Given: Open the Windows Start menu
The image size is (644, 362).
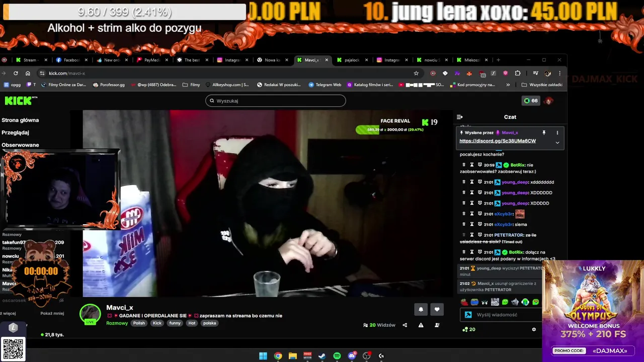Looking at the screenshot, I should tap(263, 356).
